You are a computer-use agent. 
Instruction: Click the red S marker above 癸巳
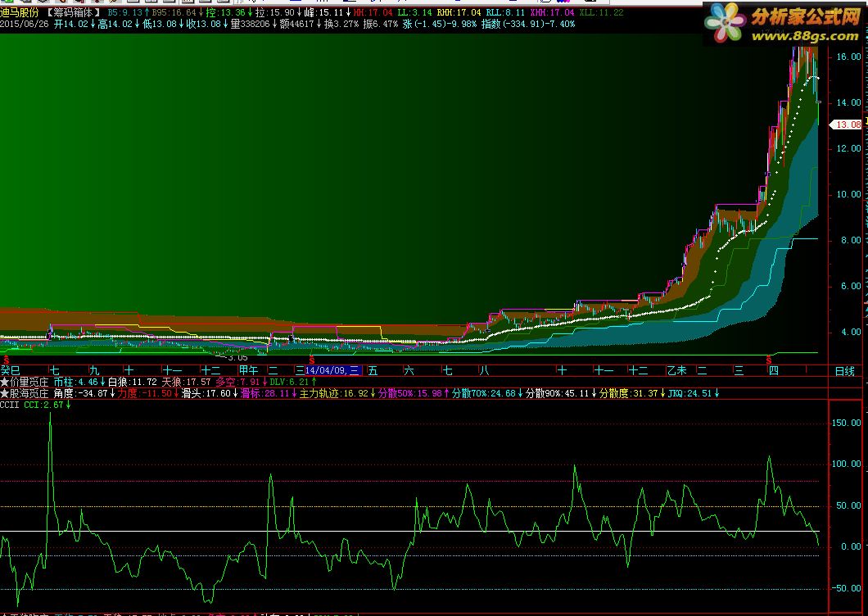(7, 360)
